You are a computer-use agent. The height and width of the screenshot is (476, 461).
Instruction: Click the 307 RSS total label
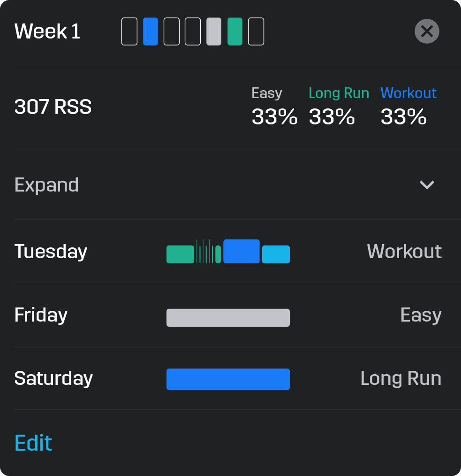[x=53, y=107]
